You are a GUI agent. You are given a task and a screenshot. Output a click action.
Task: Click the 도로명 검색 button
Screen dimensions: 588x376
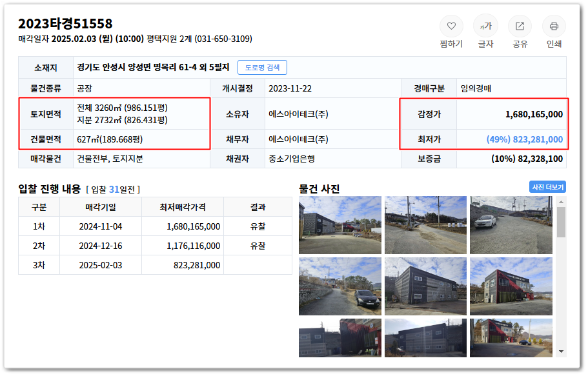262,68
